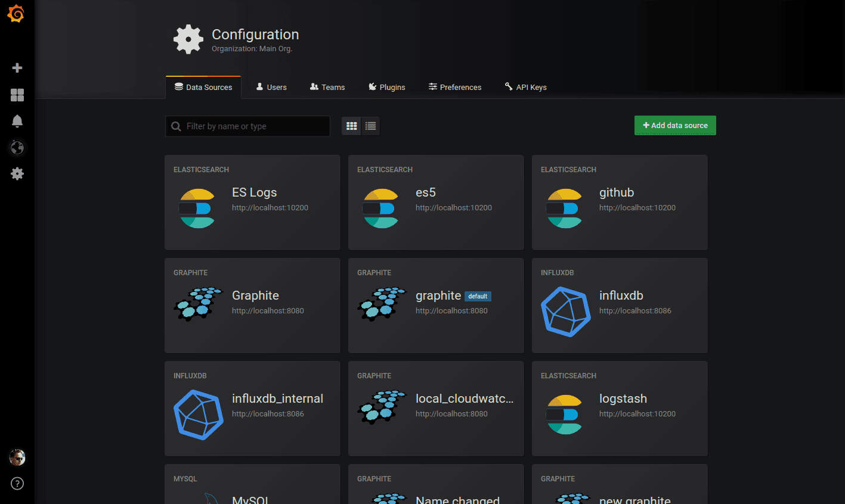This screenshot has width=845, height=504.
Task: Click the Organization: Main Org. subtitle
Action: (x=252, y=49)
